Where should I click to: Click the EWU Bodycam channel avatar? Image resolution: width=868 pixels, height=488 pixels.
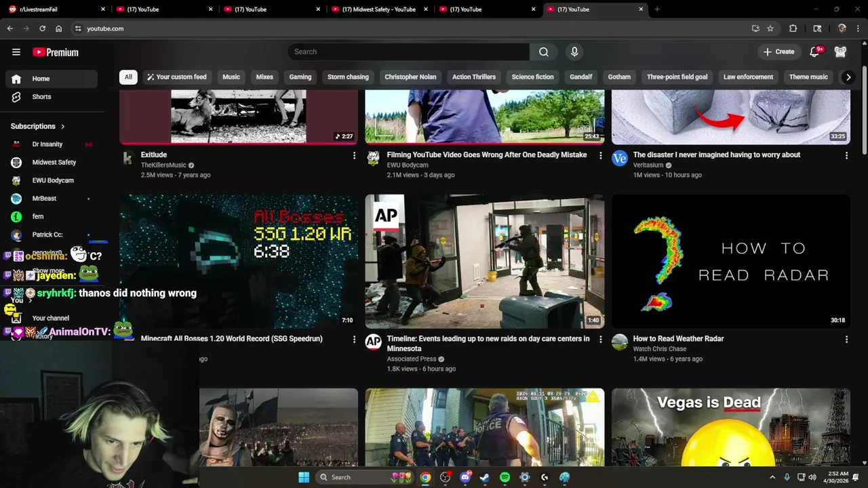tap(373, 159)
